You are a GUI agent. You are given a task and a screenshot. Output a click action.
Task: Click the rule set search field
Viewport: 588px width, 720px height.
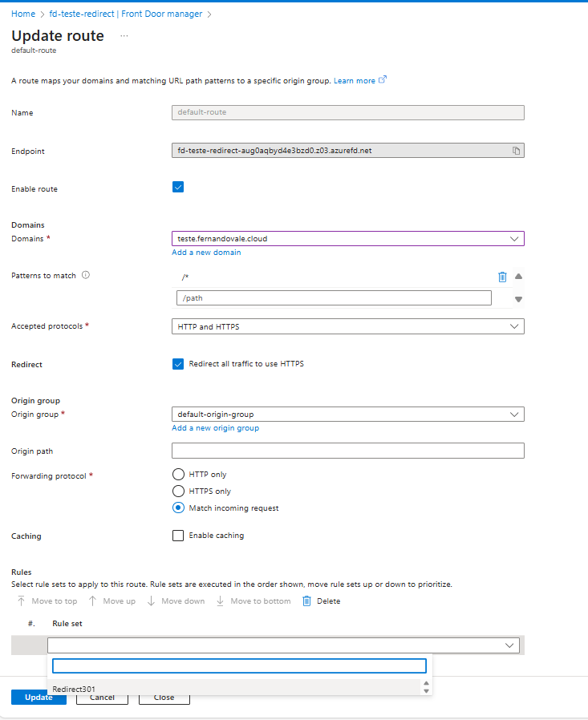coord(239,665)
